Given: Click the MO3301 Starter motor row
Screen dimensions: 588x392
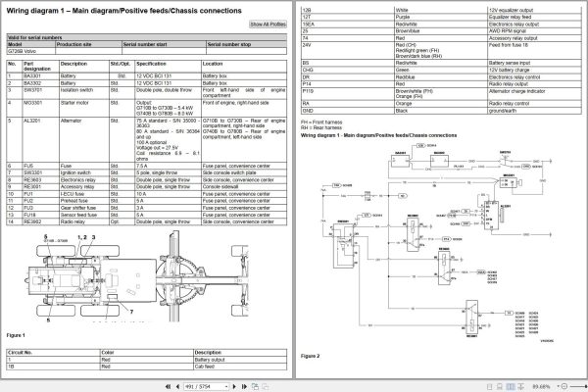Looking at the screenshot, I should [x=147, y=108].
